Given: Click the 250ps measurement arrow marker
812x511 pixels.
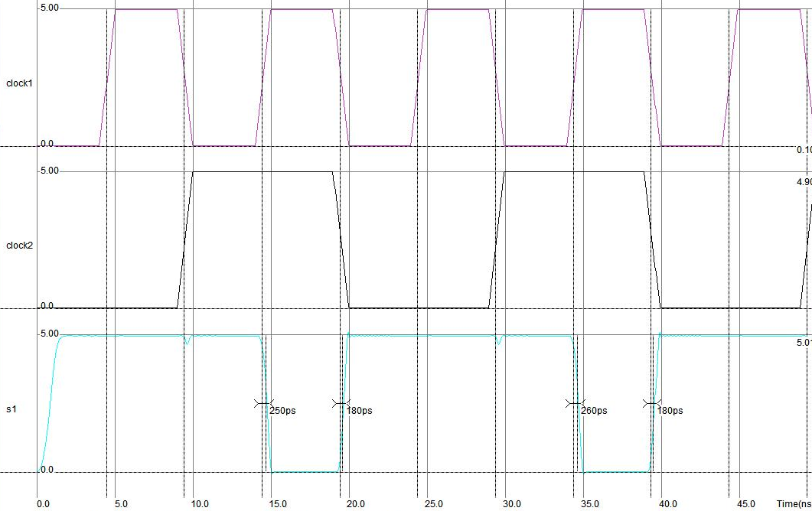Looking at the screenshot, I should [x=264, y=403].
